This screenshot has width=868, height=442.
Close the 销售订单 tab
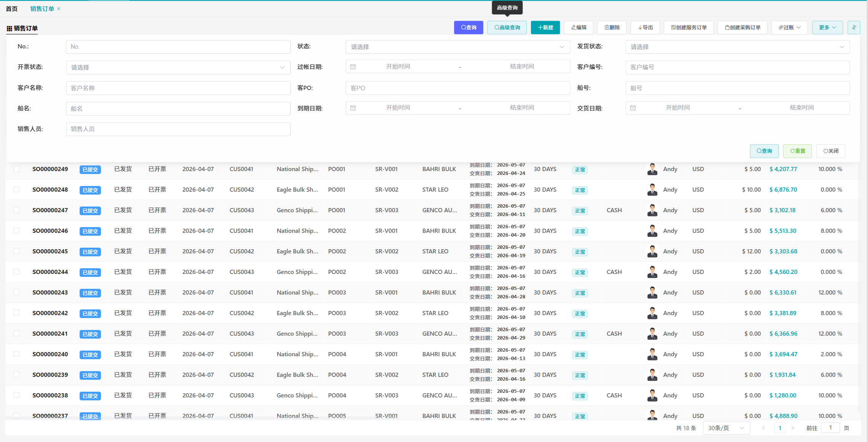(x=59, y=9)
